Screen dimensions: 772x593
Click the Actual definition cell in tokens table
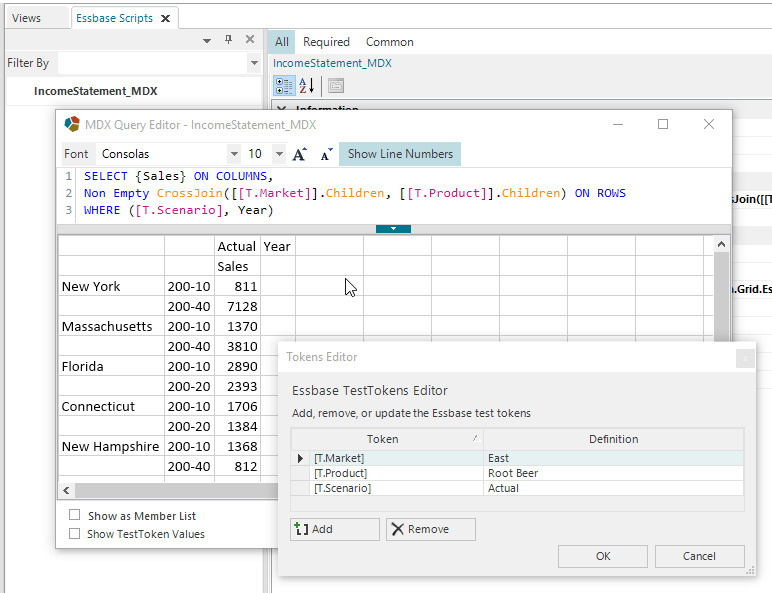613,488
